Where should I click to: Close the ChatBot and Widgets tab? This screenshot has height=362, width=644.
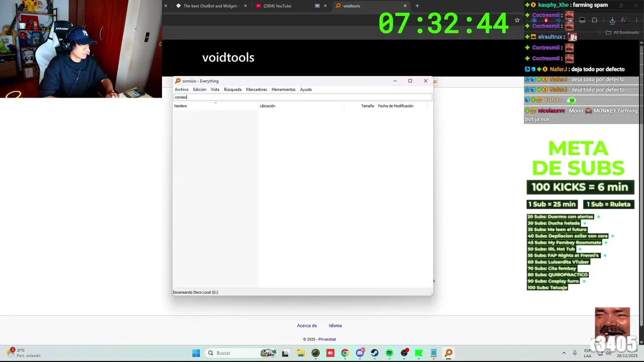click(x=246, y=6)
